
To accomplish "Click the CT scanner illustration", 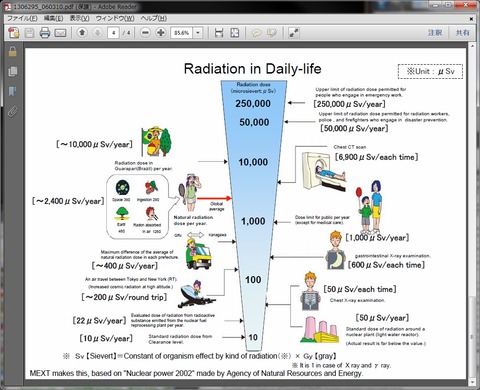I will [324, 171].
